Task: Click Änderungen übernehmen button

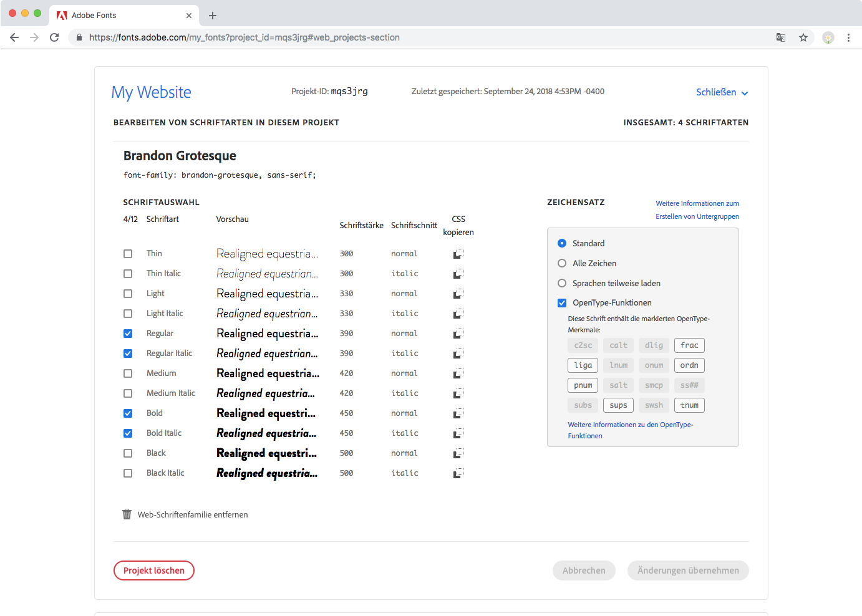Action: 688,570
